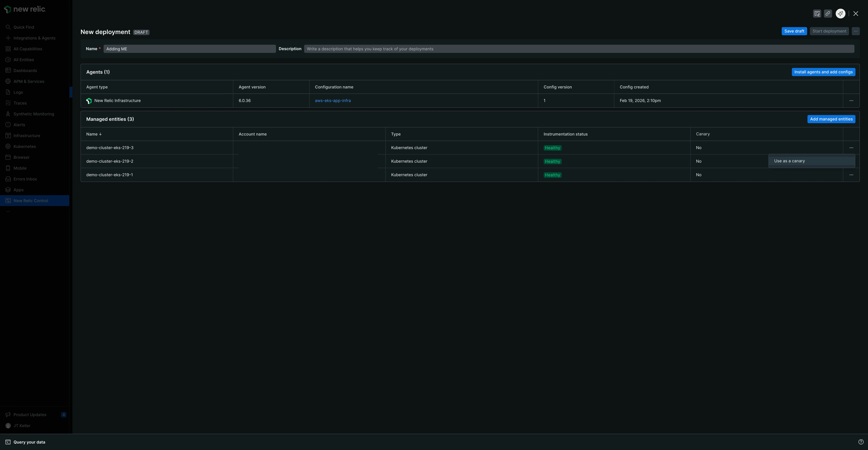This screenshot has height=450, width=868.
Task: Click the copy permalink icon
Action: (827, 14)
